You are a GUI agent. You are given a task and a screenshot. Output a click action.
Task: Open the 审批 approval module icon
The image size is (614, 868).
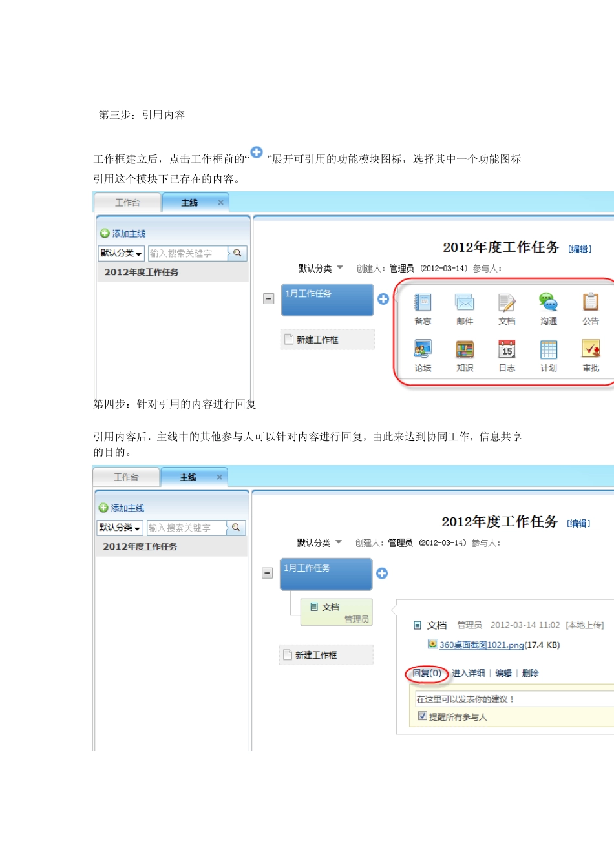point(591,349)
